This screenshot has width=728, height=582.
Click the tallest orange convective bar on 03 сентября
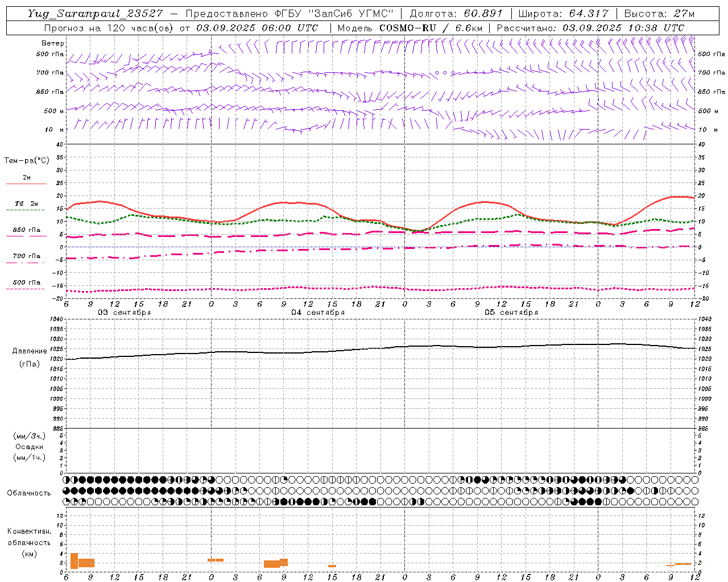[x=74, y=560]
